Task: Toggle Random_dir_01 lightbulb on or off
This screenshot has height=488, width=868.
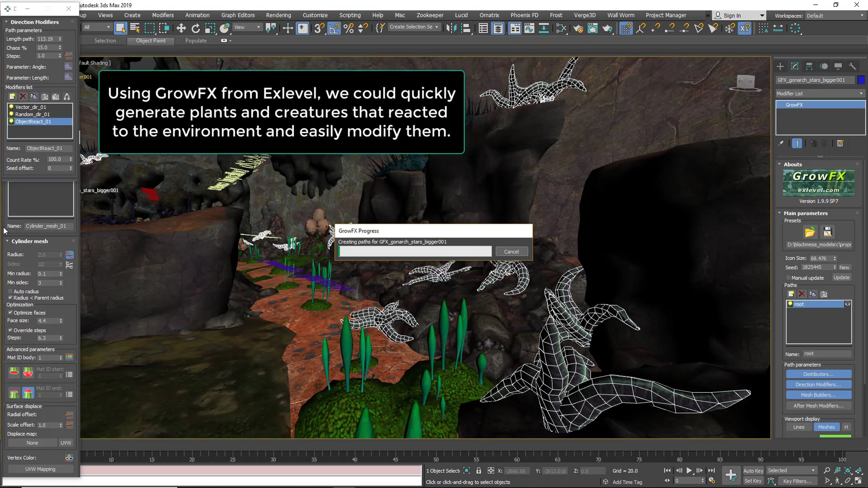Action: tap(11, 114)
